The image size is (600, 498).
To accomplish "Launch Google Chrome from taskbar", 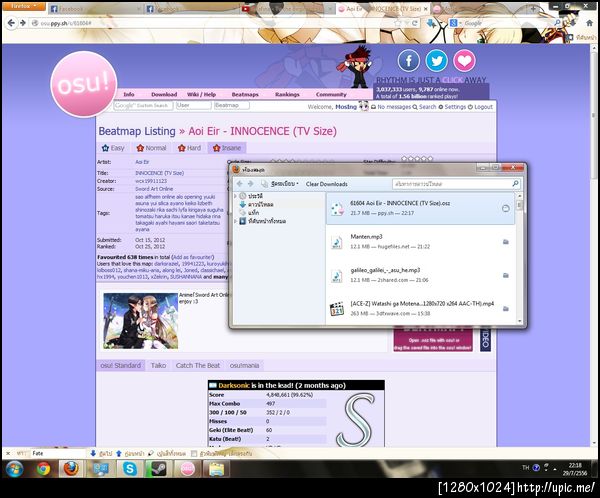I will click(43, 469).
